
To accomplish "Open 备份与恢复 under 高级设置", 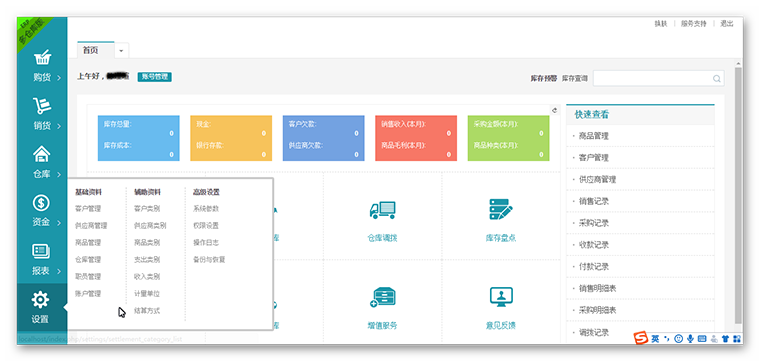I will pos(209,260).
